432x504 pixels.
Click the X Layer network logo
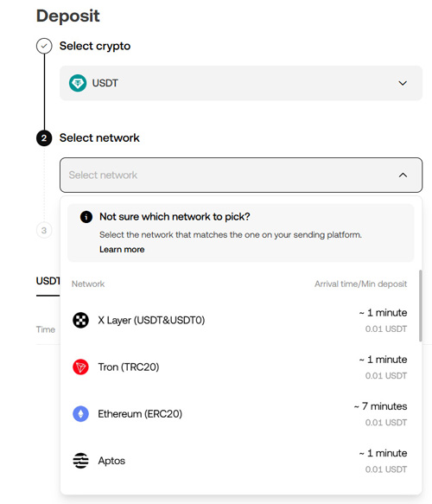[x=80, y=320]
